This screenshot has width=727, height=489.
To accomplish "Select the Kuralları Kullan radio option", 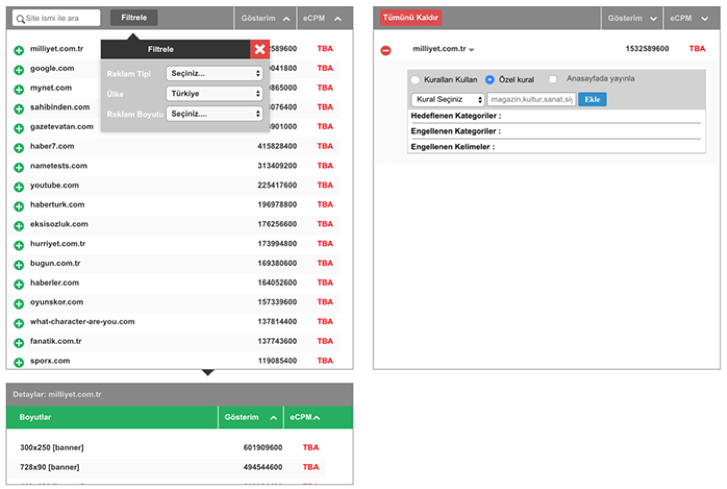I will (416, 80).
